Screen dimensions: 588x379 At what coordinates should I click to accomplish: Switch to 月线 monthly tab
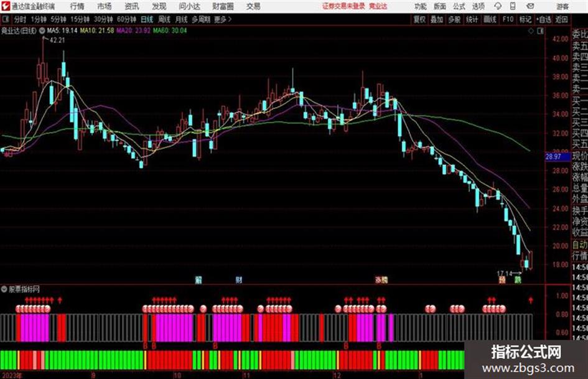click(182, 19)
